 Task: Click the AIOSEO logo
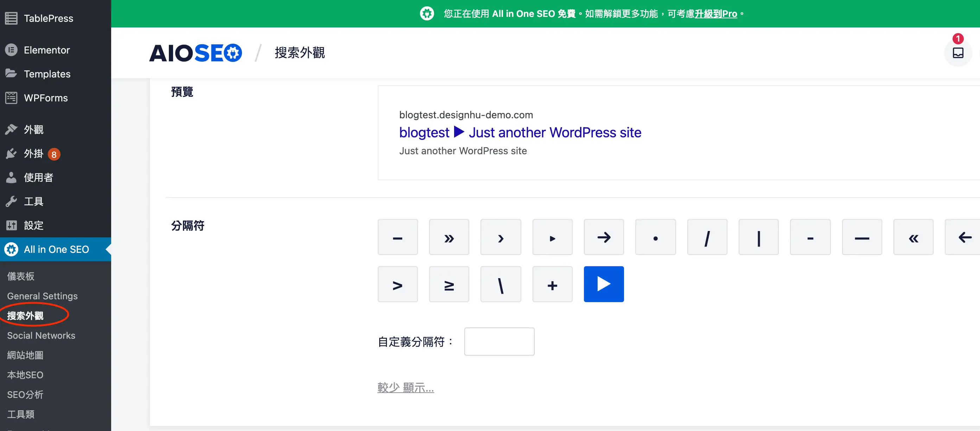pos(196,53)
